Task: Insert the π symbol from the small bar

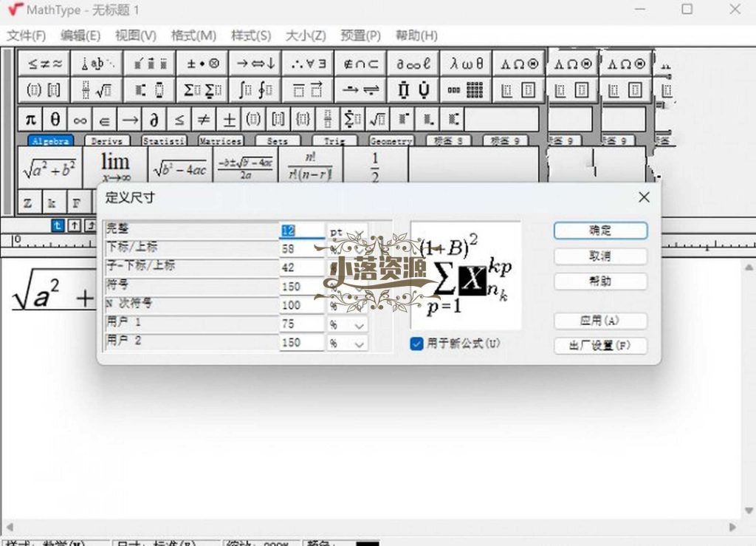Action: pyautogui.click(x=30, y=119)
